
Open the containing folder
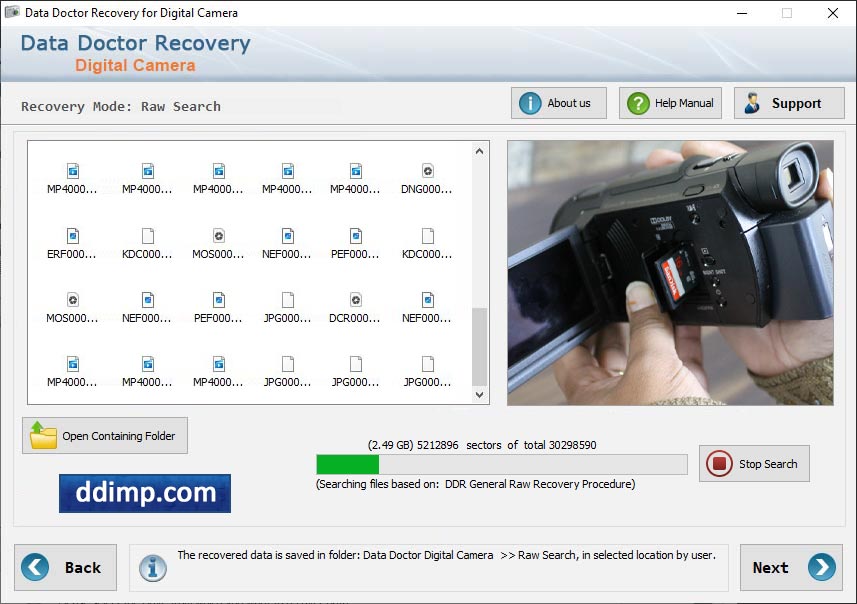coord(104,435)
